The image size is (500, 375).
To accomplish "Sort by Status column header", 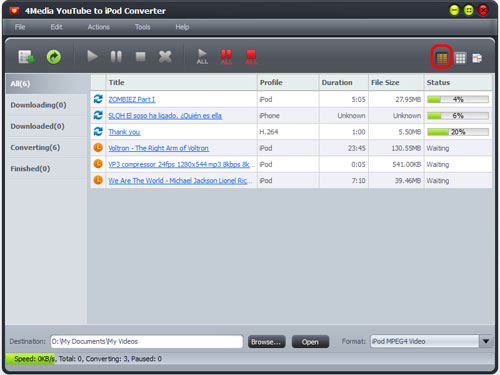I will [x=458, y=82].
